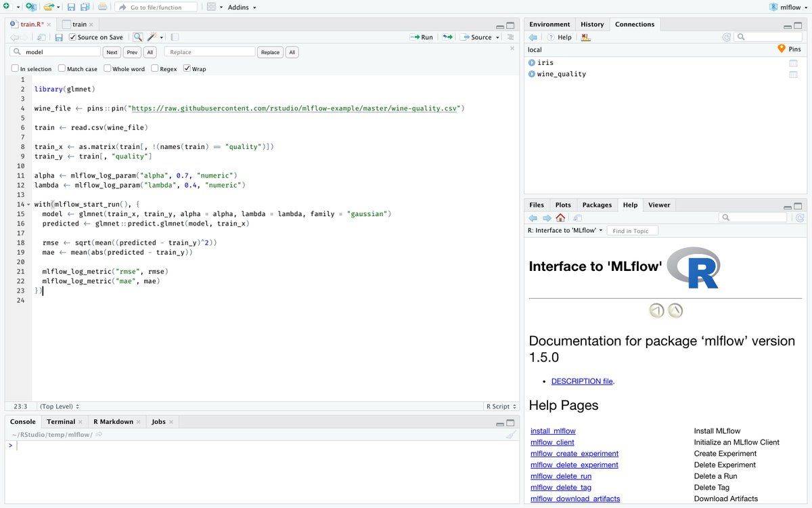Click the Pins orange marker icon
Screen dimensions: 812x508
pyautogui.click(x=782, y=49)
